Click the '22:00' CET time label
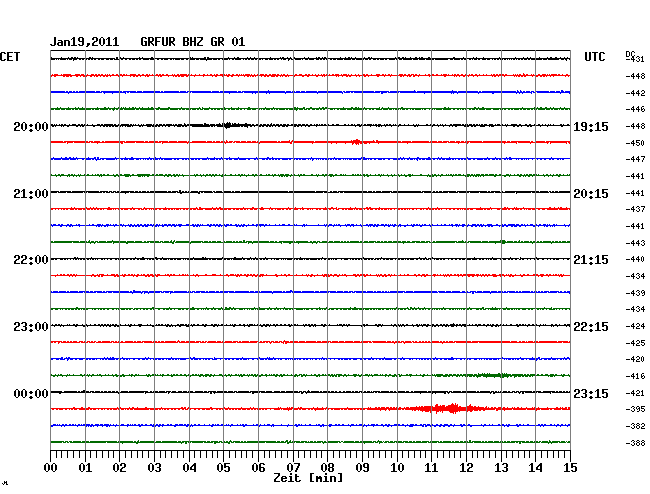The height and width of the screenshot is (494, 650). (31, 260)
